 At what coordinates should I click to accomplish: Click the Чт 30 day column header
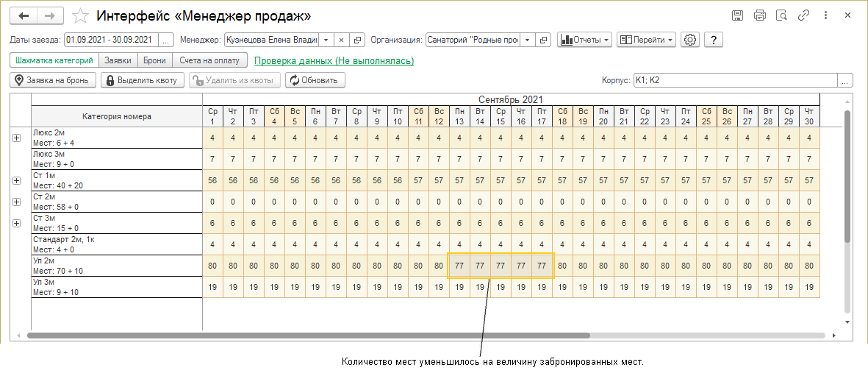(808, 116)
